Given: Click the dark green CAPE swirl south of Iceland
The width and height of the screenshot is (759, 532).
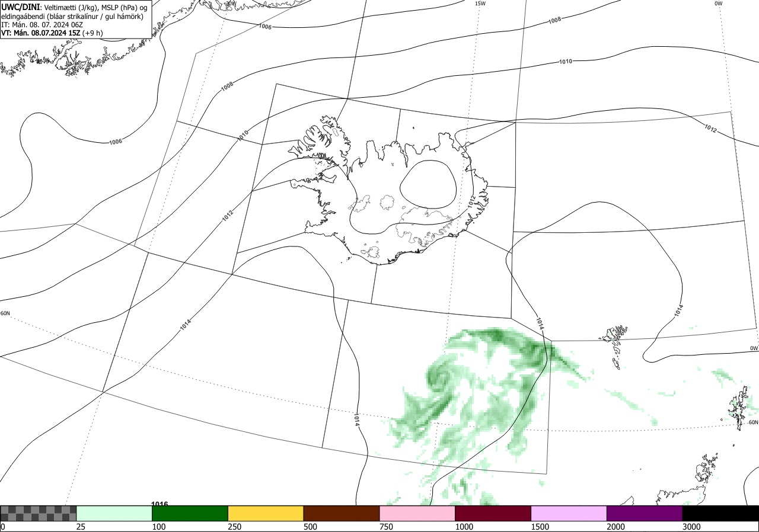Looking at the screenshot, I should (440, 377).
